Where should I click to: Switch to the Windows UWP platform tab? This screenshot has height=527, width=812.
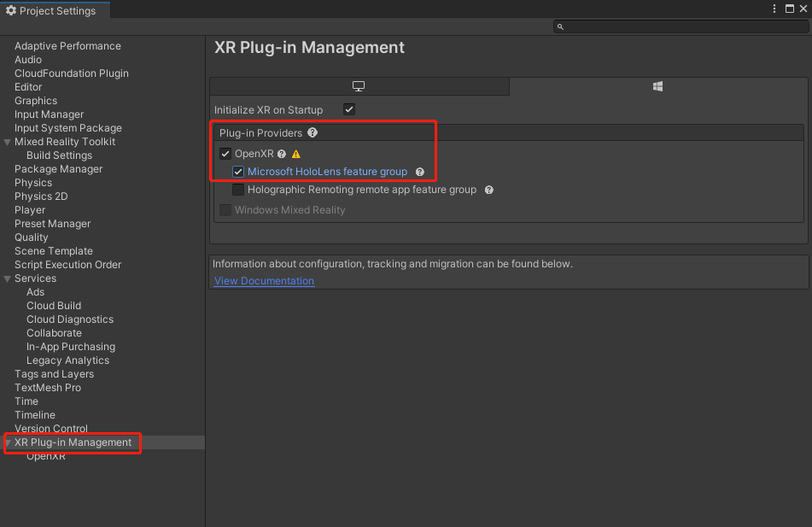pos(657,86)
